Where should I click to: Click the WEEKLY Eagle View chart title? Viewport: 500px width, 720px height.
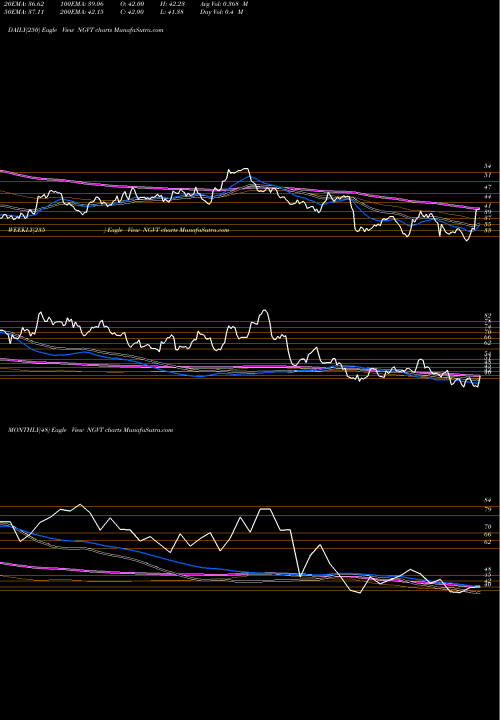pyautogui.click(x=118, y=230)
